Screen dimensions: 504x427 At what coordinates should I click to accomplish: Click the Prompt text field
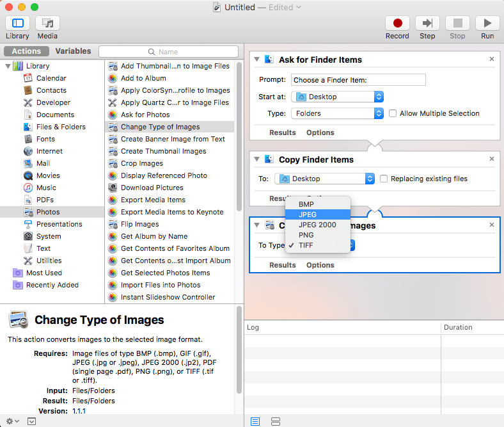[x=358, y=80]
